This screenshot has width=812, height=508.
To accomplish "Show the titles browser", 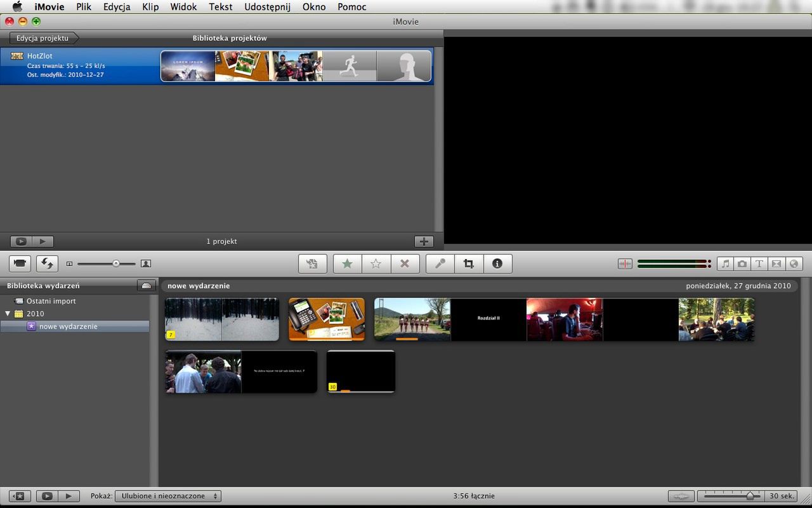I will click(759, 264).
